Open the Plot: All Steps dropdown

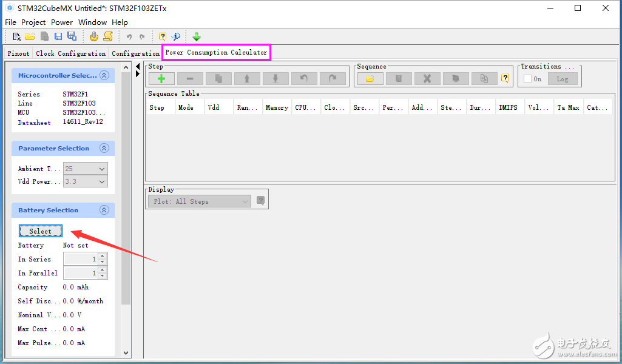pos(200,201)
